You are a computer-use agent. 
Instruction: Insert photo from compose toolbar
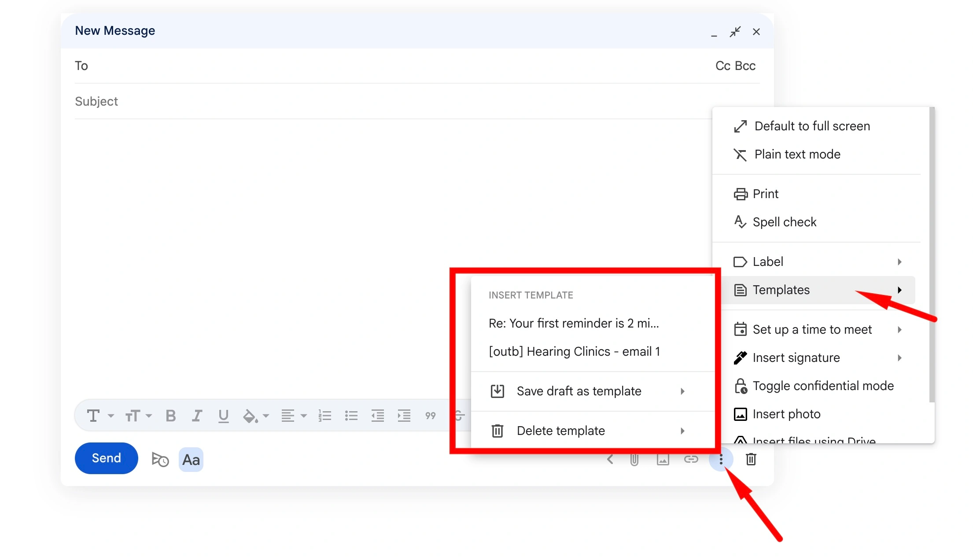pos(663,460)
